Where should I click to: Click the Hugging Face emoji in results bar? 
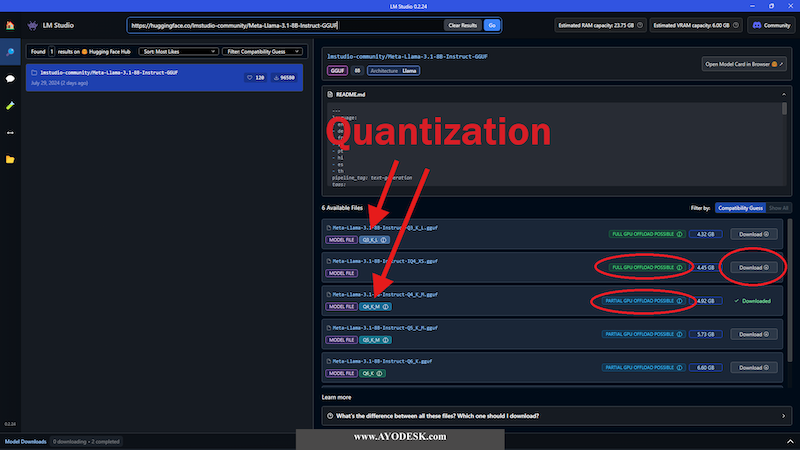pyautogui.click(x=85, y=52)
